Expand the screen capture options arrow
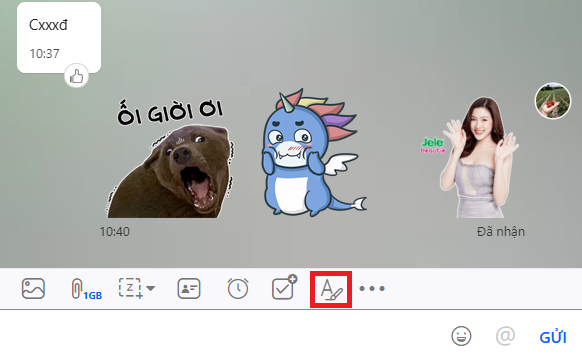Image resolution: width=582 pixels, height=360 pixels. click(x=150, y=288)
